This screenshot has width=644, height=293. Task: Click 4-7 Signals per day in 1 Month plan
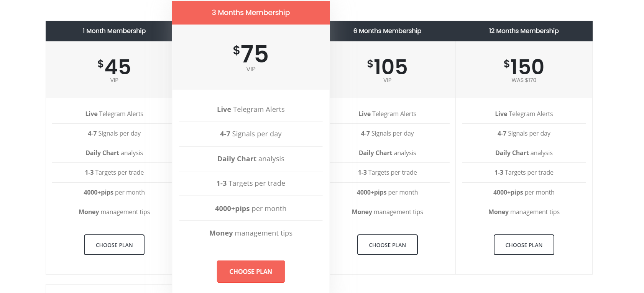point(114,133)
